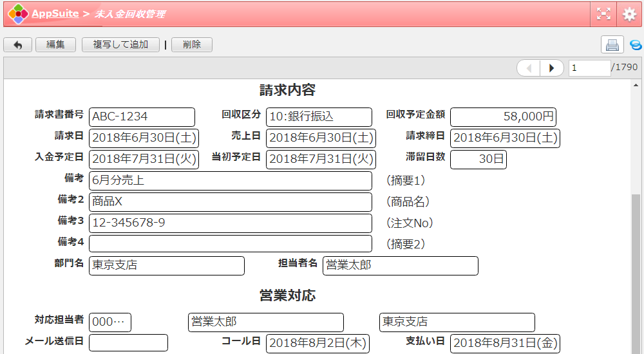Click the empty 備考4 field
Viewport: 644px width, 354px height.
(x=230, y=243)
